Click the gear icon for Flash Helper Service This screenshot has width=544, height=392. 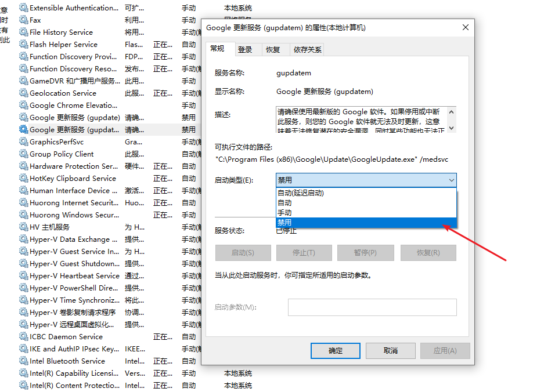[x=24, y=45]
